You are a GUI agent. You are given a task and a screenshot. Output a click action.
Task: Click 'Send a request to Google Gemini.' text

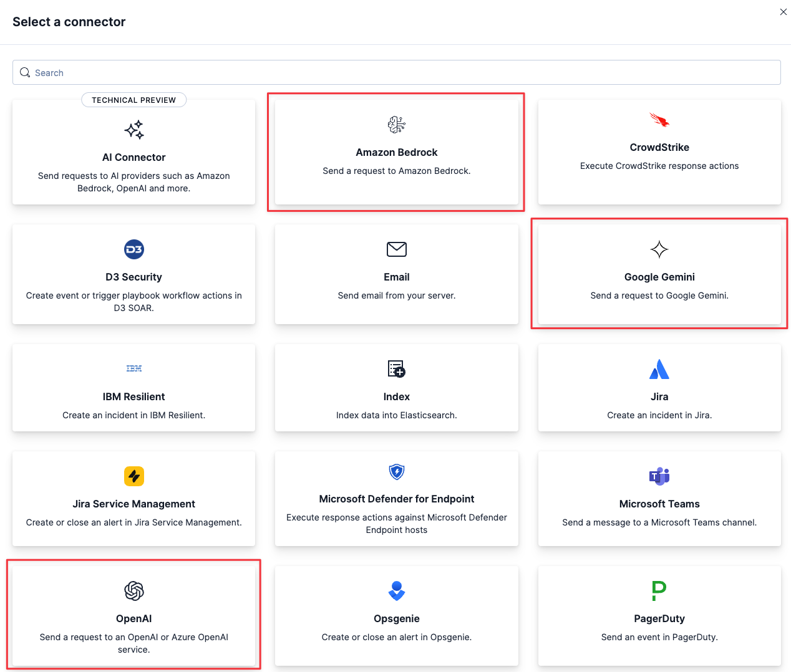659,295
